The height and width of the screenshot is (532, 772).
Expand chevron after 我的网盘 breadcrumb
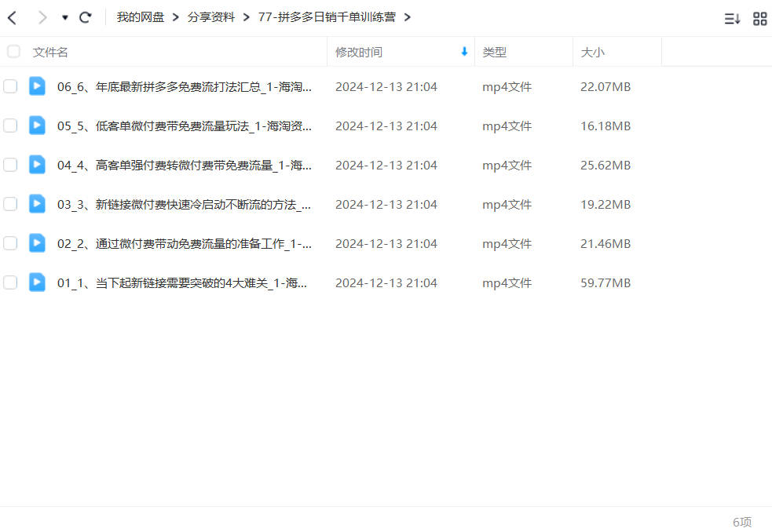[x=176, y=18]
